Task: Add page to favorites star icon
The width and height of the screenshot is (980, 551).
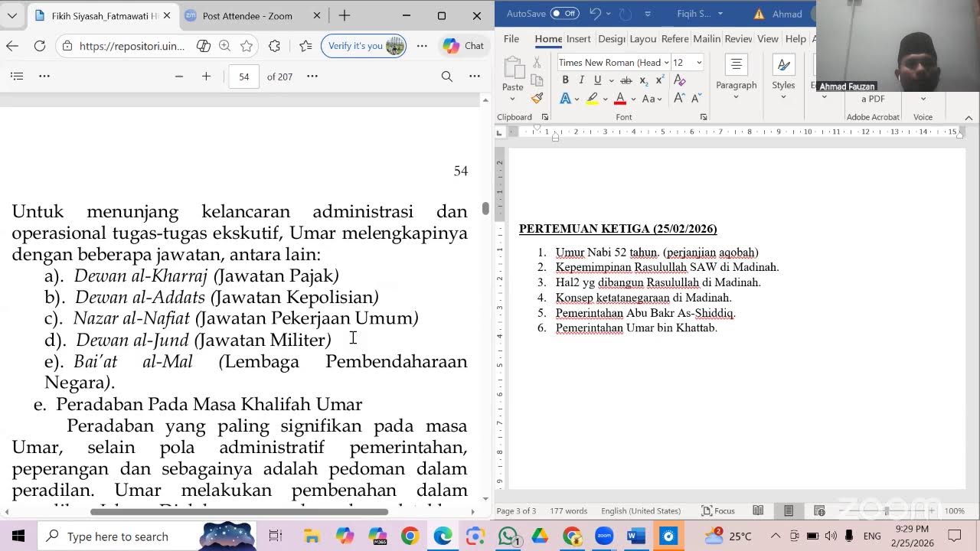Action: pos(247,46)
